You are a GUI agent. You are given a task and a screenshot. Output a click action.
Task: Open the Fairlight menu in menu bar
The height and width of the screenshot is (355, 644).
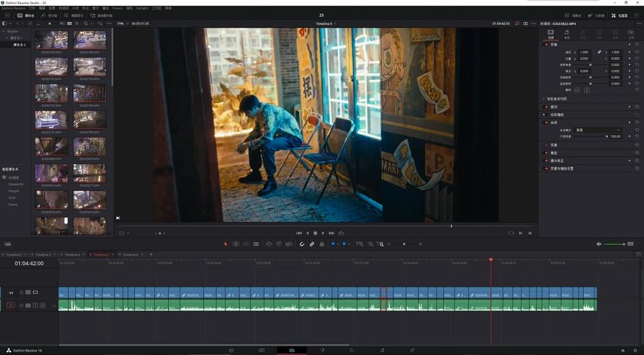[142, 9]
